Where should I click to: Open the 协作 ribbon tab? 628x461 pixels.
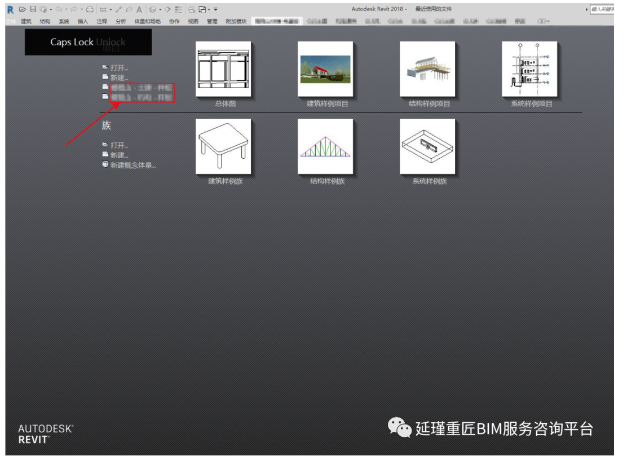174,21
